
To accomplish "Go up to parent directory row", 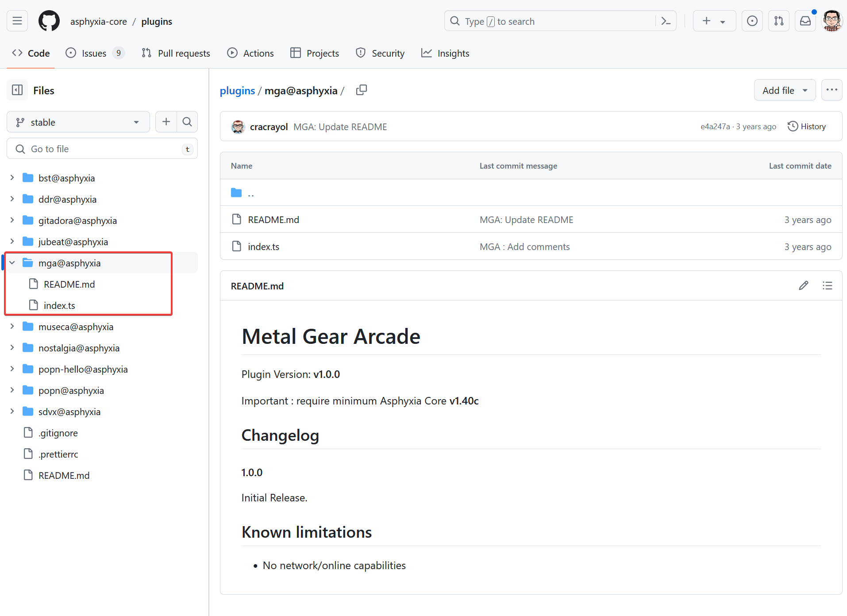I will [x=531, y=192].
